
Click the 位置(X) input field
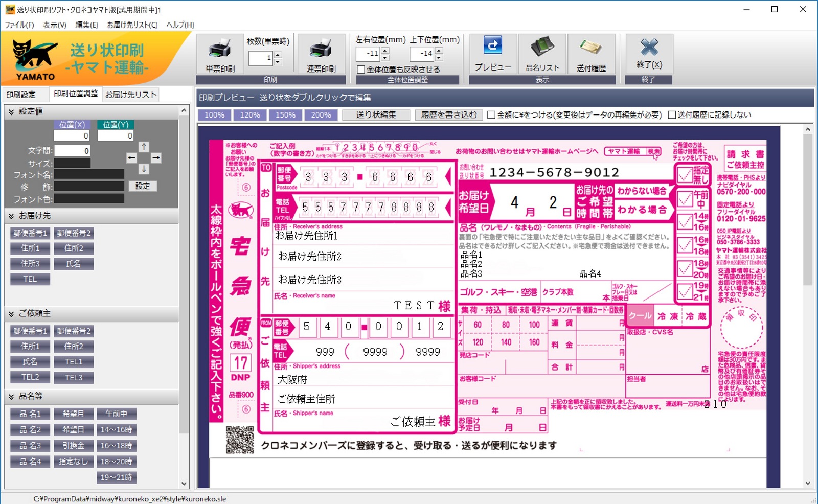point(72,135)
